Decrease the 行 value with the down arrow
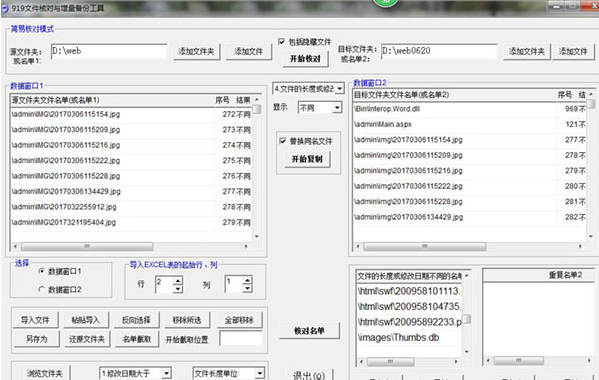This screenshot has width=599, height=380. click(x=178, y=289)
